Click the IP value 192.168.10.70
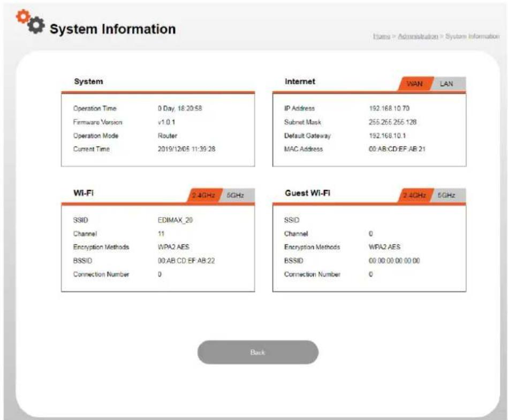The height and width of the screenshot is (420, 508). point(389,108)
